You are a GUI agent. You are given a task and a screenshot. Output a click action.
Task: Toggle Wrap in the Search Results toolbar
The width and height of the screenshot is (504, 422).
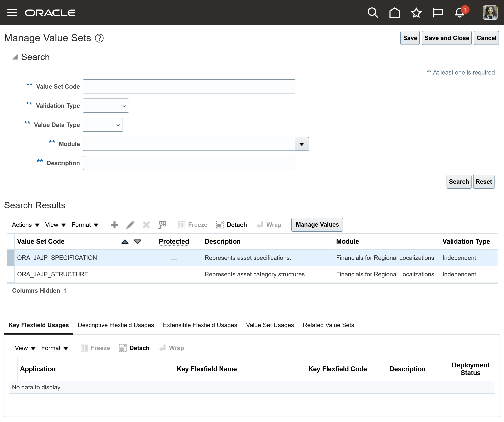coord(269,225)
